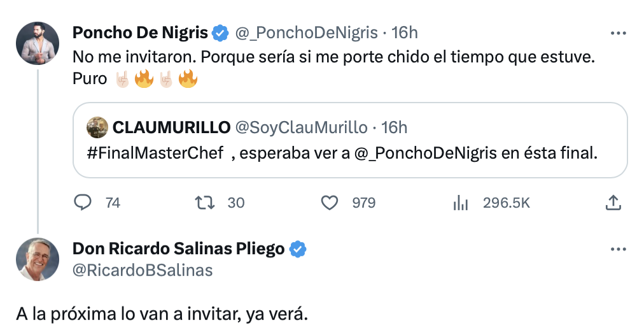The width and height of the screenshot is (644, 330).
Task: Click the reply icon under Poncho's tweet
Action: [84, 203]
